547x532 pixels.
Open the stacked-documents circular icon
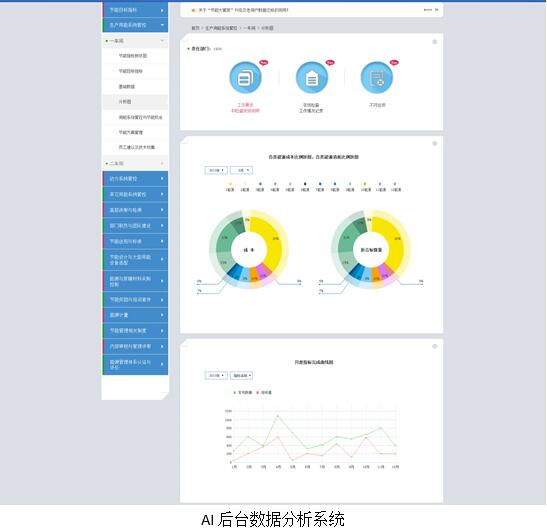tap(245, 78)
